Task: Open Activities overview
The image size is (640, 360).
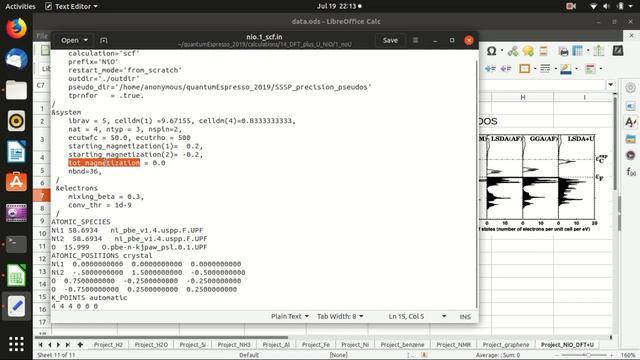Action: click(20, 6)
